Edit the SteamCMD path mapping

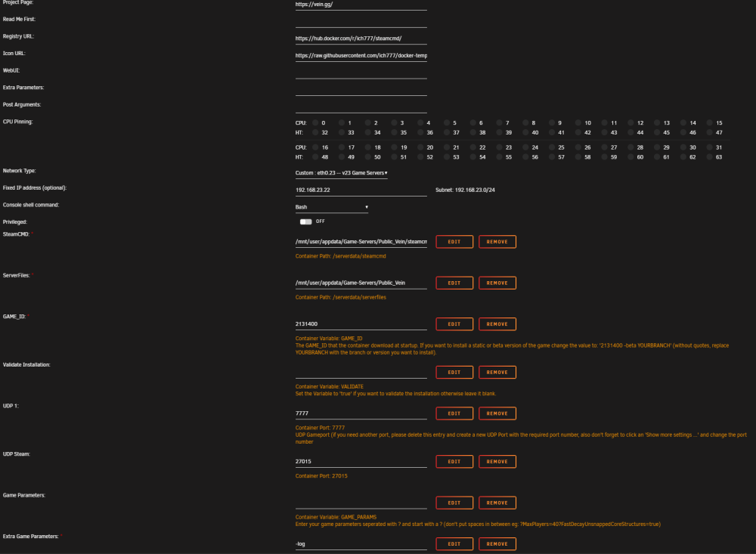tap(454, 242)
